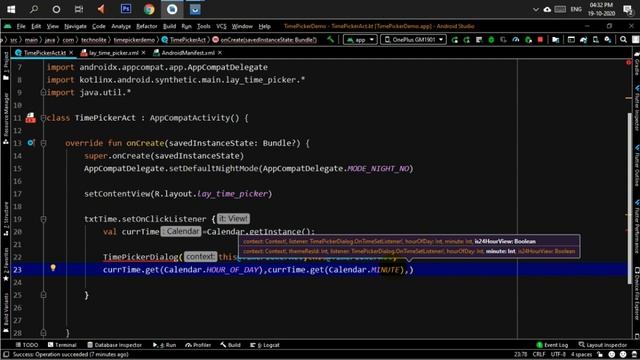
Task: Open the VCS menu
Action: click(221, 26)
